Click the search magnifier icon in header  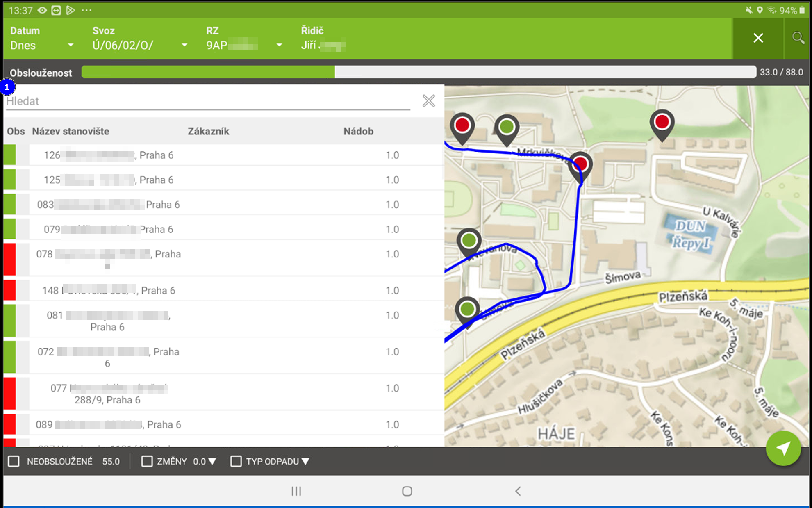(x=798, y=38)
